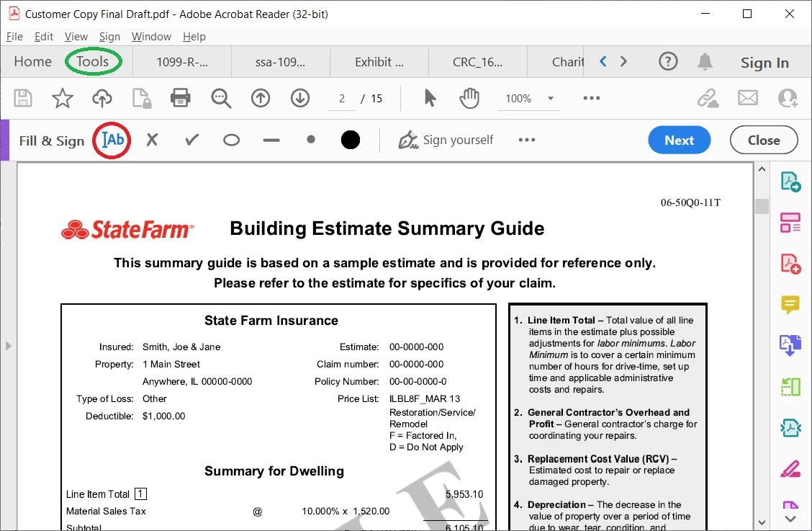Click the blue Next button
The width and height of the screenshot is (812, 531).
tap(679, 140)
